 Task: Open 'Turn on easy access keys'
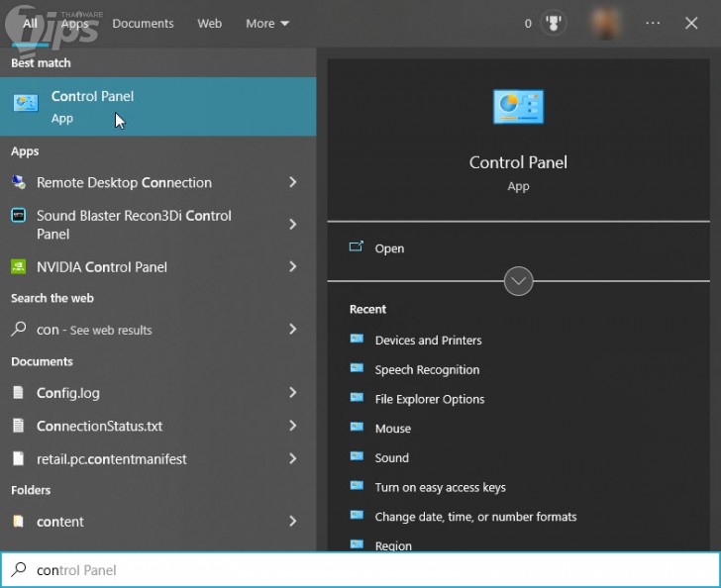(440, 487)
